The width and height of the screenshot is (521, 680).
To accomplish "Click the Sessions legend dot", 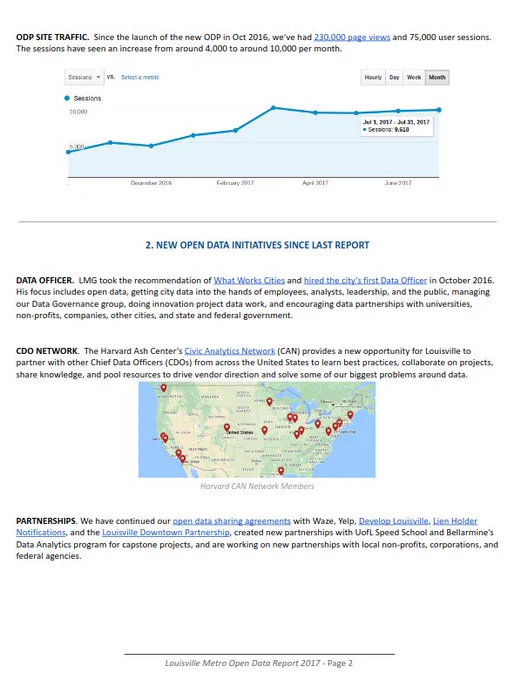I will pyautogui.click(x=67, y=98).
